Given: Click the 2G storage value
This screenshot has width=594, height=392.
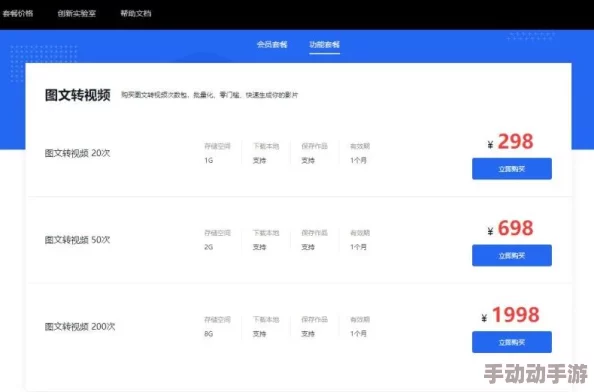Looking at the screenshot, I should (x=209, y=247).
